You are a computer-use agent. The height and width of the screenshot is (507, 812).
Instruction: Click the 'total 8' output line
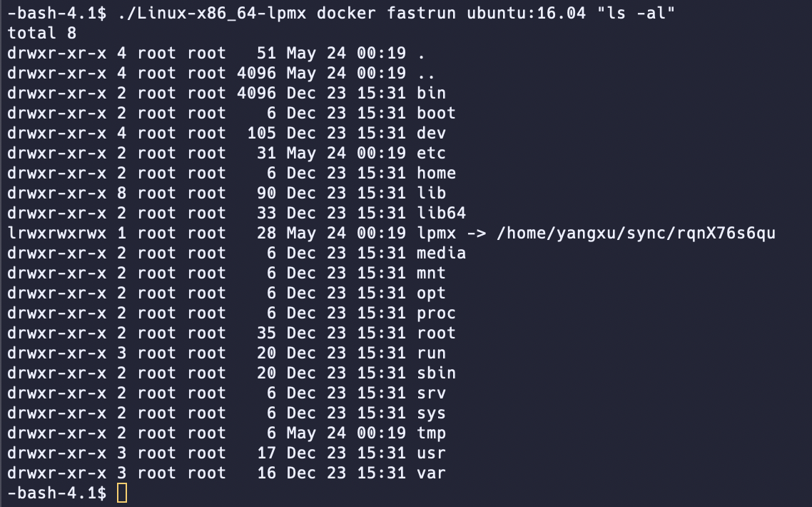[42, 33]
